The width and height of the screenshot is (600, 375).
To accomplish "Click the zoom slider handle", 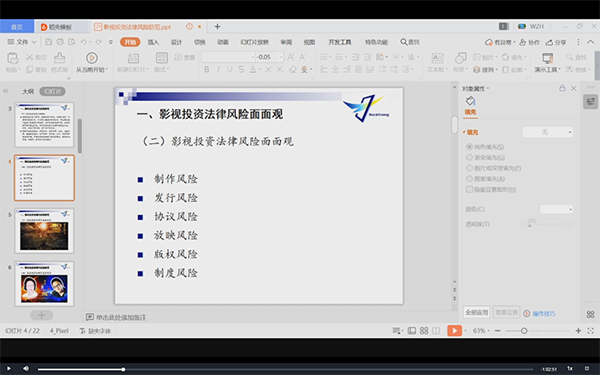I will [524, 331].
